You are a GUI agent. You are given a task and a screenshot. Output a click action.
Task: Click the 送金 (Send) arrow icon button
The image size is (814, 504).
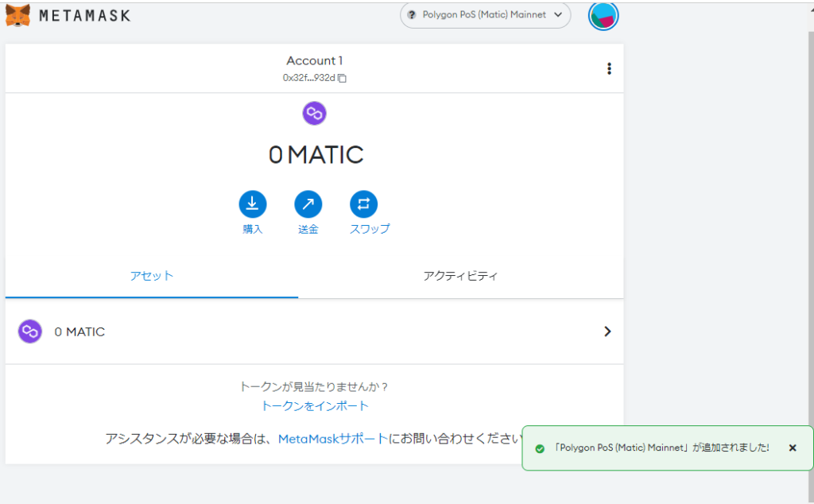coord(308,204)
